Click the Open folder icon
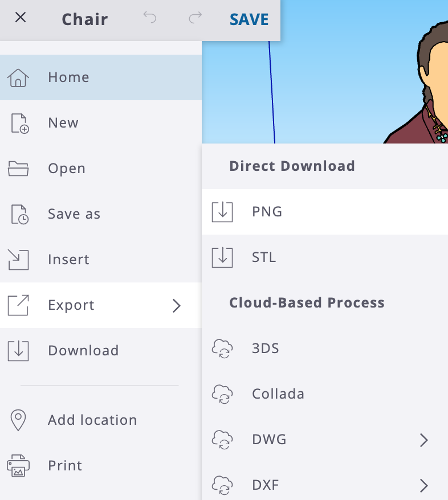The width and height of the screenshot is (448, 500). (x=18, y=169)
